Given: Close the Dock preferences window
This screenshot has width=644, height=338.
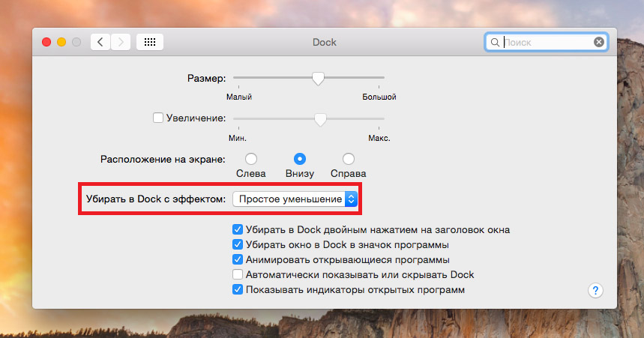Looking at the screenshot, I should [x=46, y=42].
